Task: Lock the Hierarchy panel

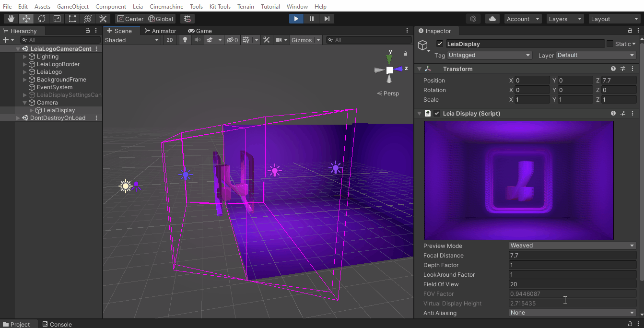Action: point(87,30)
